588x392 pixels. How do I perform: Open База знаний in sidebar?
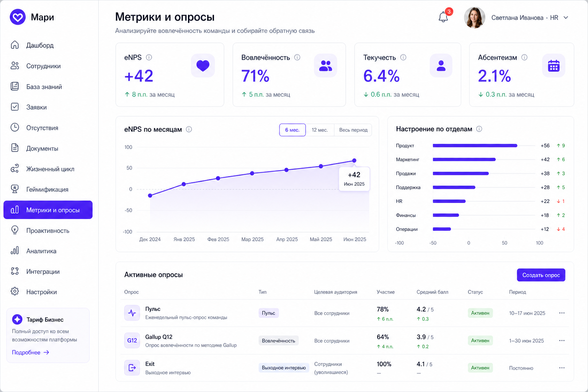coord(48,87)
